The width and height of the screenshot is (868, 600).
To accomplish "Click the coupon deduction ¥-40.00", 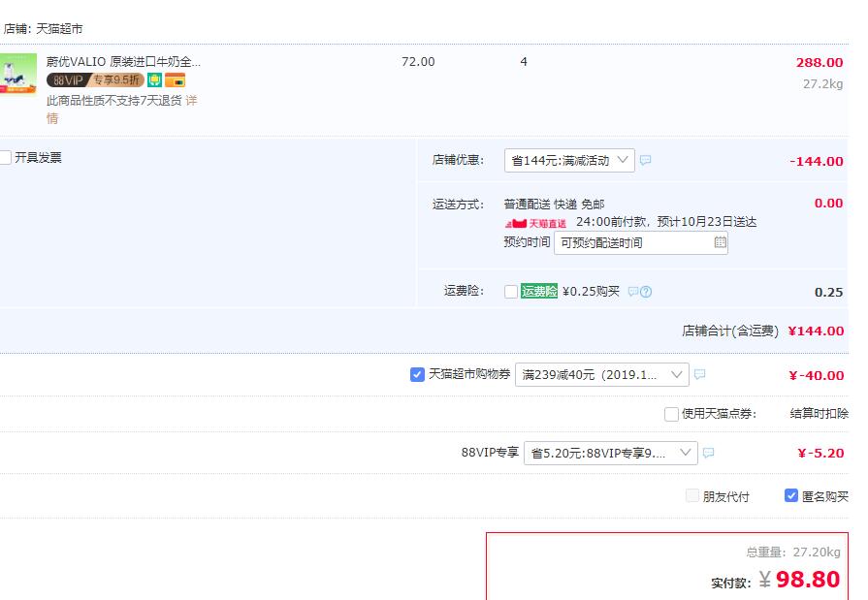I will click(x=816, y=375).
